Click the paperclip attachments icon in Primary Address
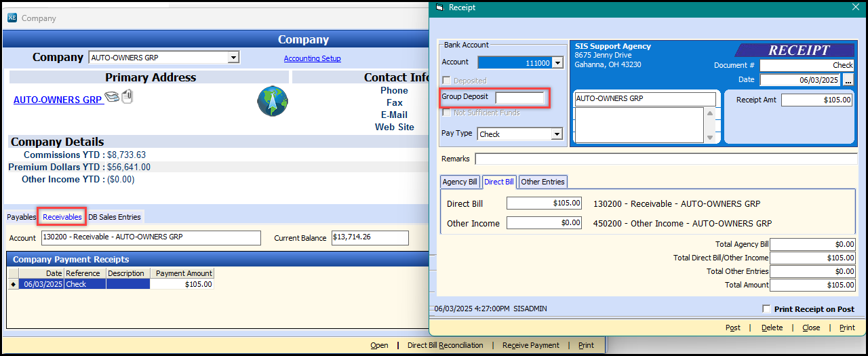The image size is (868, 356). (127, 97)
